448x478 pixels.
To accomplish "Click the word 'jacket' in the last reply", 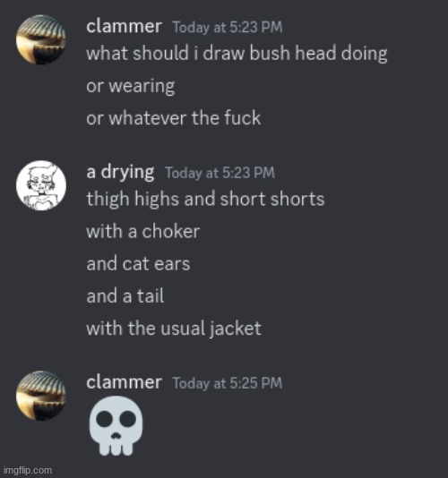I will click(x=236, y=329).
